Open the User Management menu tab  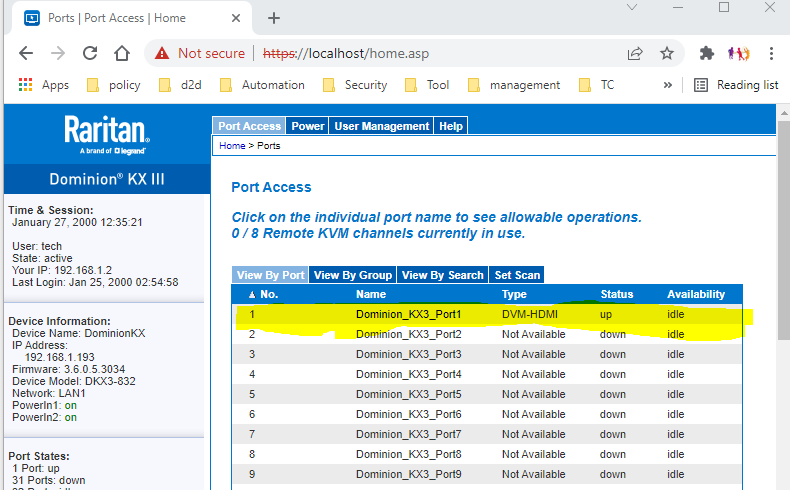pos(381,126)
